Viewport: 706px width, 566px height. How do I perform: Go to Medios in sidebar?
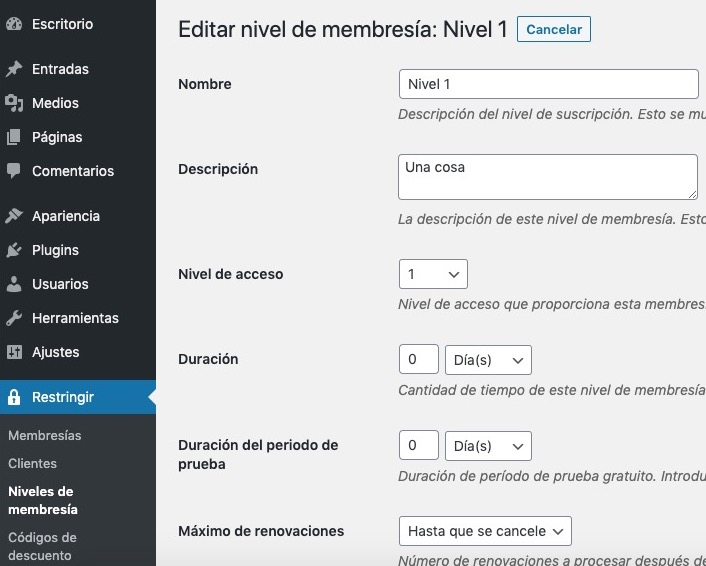point(78,103)
